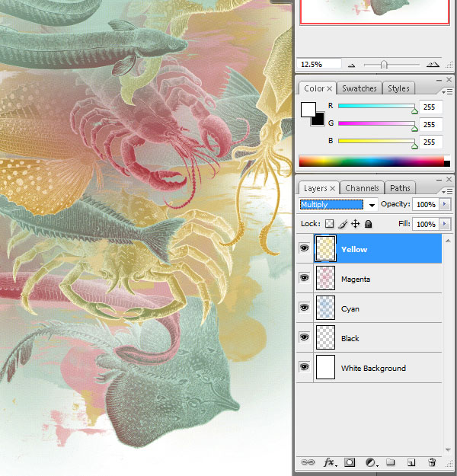This screenshot has height=476, width=457.
Task: Select the Yellow layer thumbnail
Action: [325, 248]
